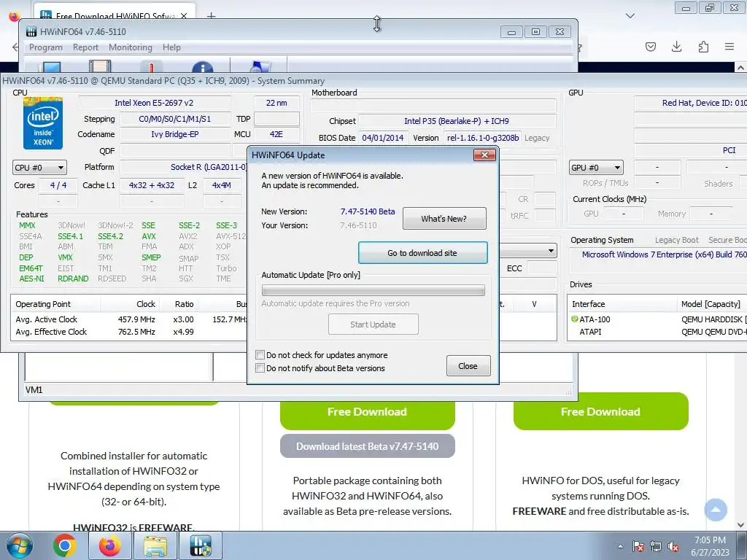Image resolution: width=747 pixels, height=560 pixels.
Task: Click the Show desktop strip
Action: [x=743, y=545]
